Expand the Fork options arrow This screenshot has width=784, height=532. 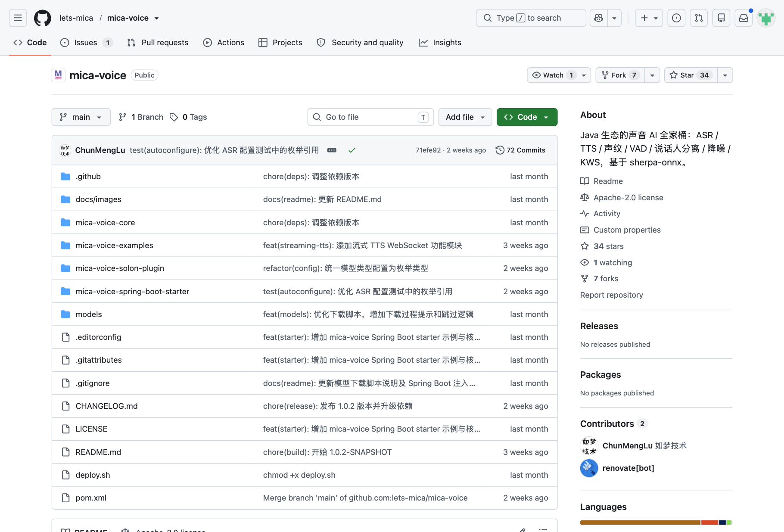652,75
